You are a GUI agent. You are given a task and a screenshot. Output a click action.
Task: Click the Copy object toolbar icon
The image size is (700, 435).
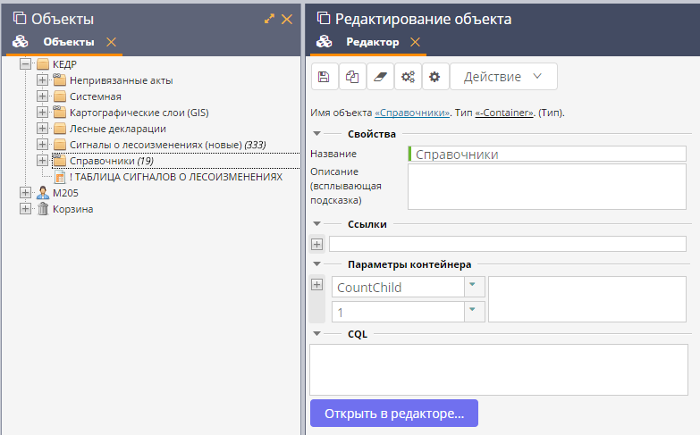[352, 76]
